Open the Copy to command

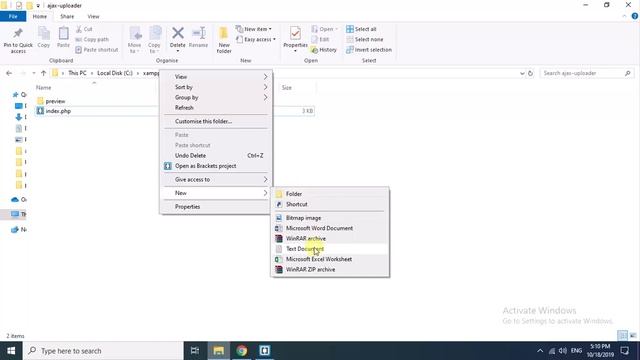pos(154,39)
